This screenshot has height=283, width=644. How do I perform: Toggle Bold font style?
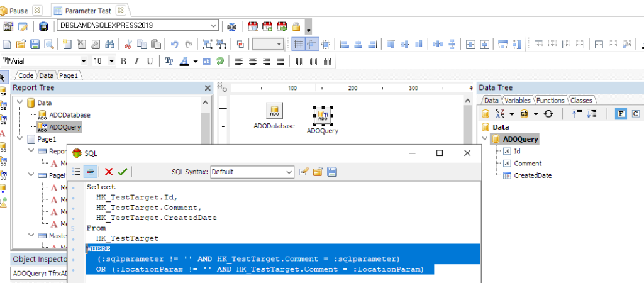tap(123, 62)
